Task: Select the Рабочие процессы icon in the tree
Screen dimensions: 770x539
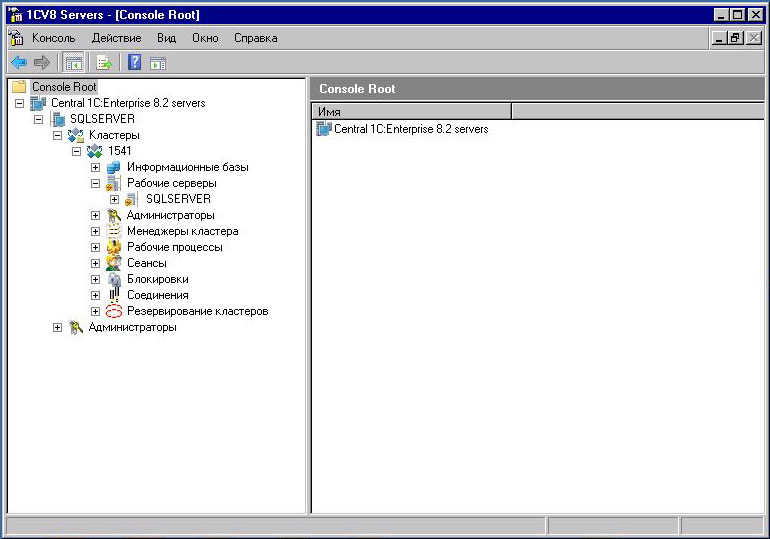Action: click(114, 247)
